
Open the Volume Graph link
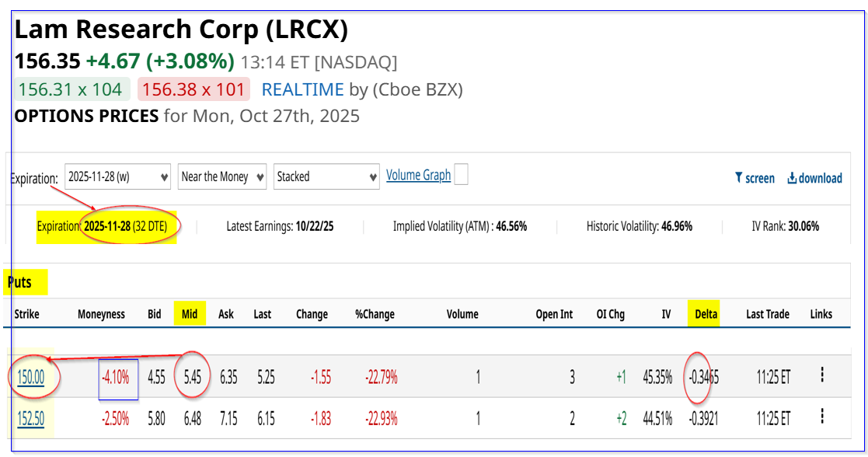418,175
